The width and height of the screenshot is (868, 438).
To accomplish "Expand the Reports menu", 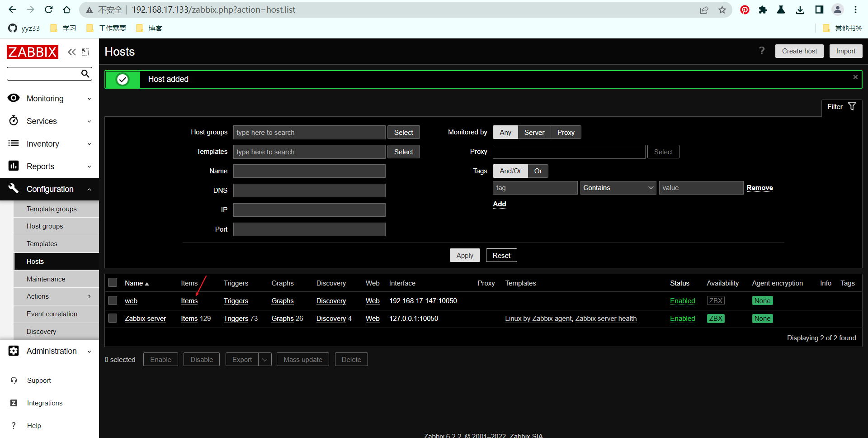I will [x=89, y=167].
